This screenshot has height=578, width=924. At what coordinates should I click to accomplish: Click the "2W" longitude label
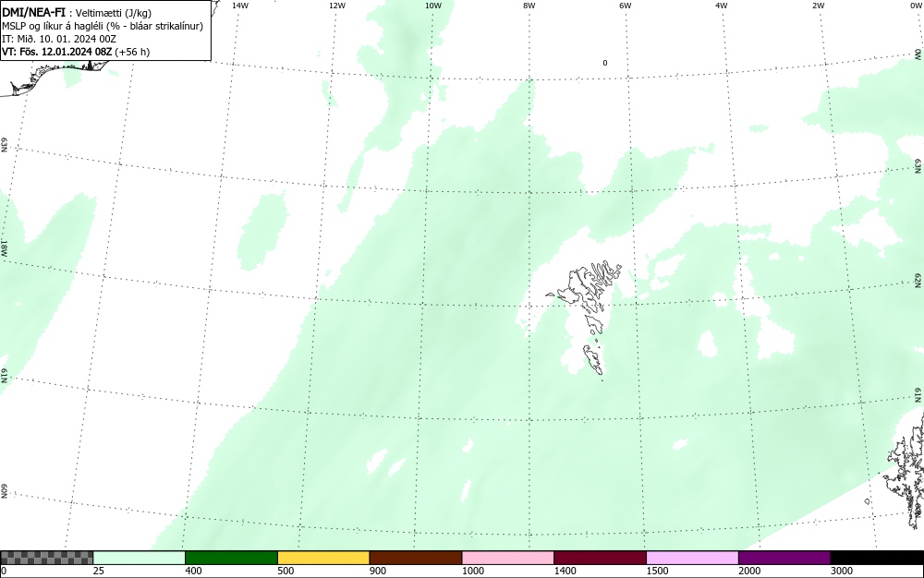click(818, 6)
